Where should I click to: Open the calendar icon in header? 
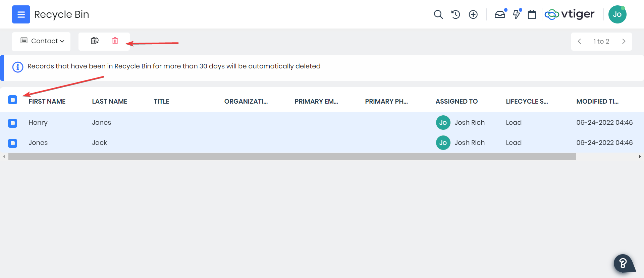pos(532,14)
